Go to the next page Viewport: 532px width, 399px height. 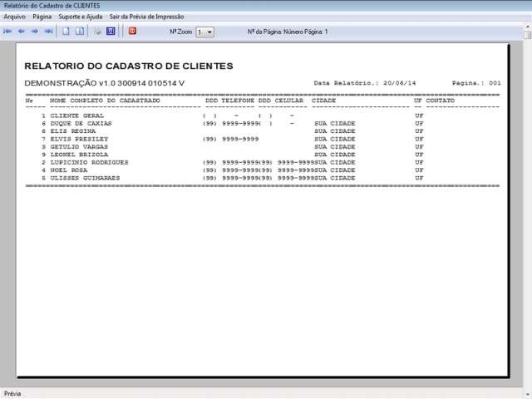pos(35,32)
